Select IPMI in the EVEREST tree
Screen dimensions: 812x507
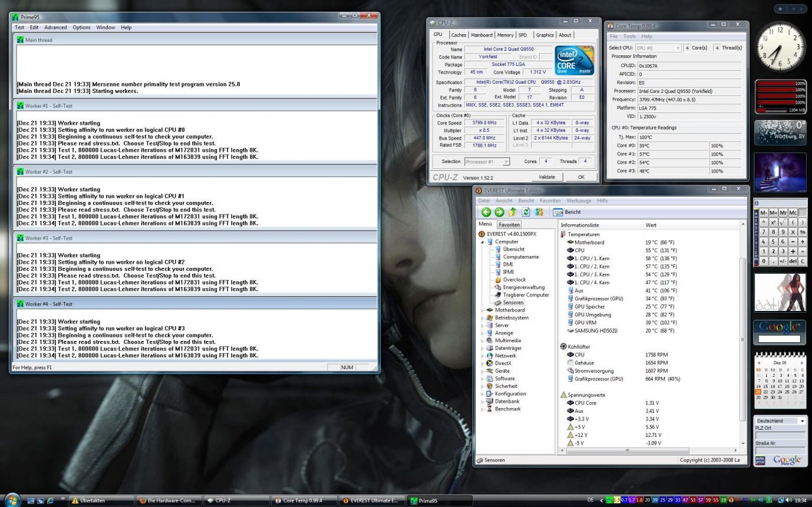tap(504, 272)
